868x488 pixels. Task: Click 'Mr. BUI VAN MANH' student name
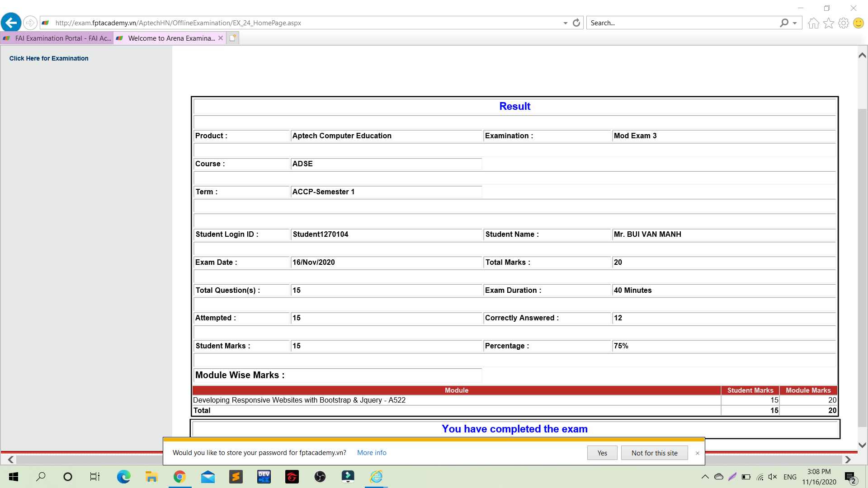[647, 234]
